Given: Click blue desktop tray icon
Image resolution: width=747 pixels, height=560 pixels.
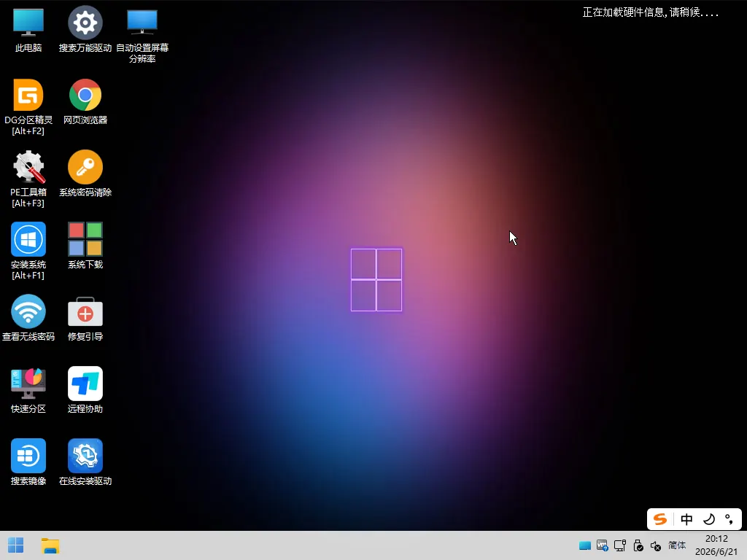Looking at the screenshot, I should [x=585, y=545].
